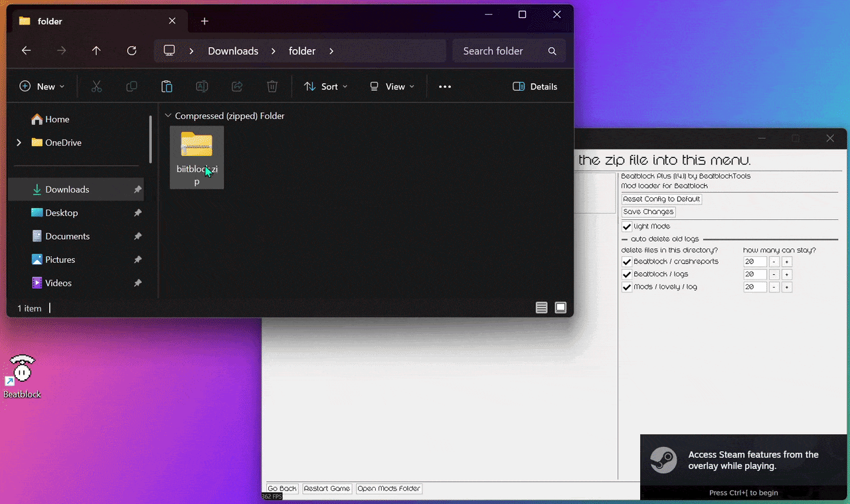Refresh the folder view

pyautogui.click(x=131, y=50)
